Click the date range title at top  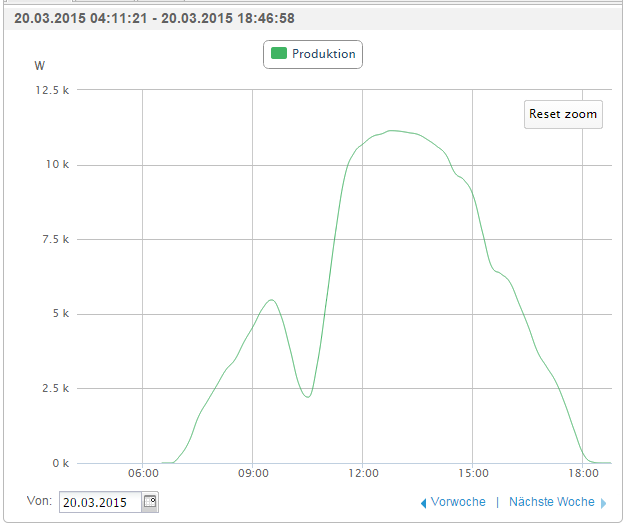click(x=154, y=18)
